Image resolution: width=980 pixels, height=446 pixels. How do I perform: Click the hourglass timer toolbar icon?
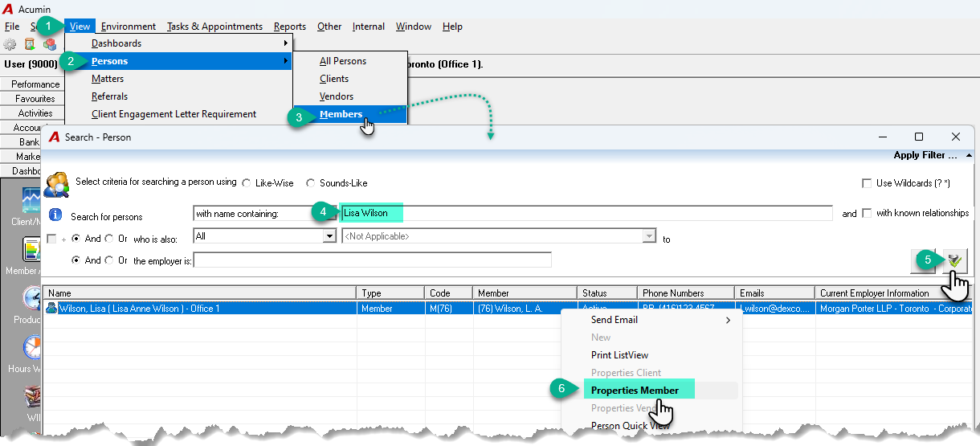[x=30, y=44]
